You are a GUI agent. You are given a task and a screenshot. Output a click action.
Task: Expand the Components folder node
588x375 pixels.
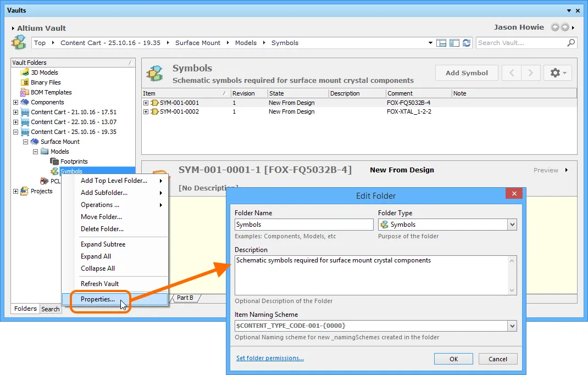point(15,102)
